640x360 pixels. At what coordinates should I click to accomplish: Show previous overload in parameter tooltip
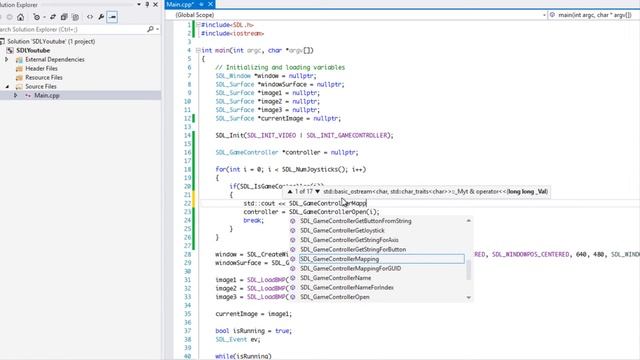pos(290,191)
